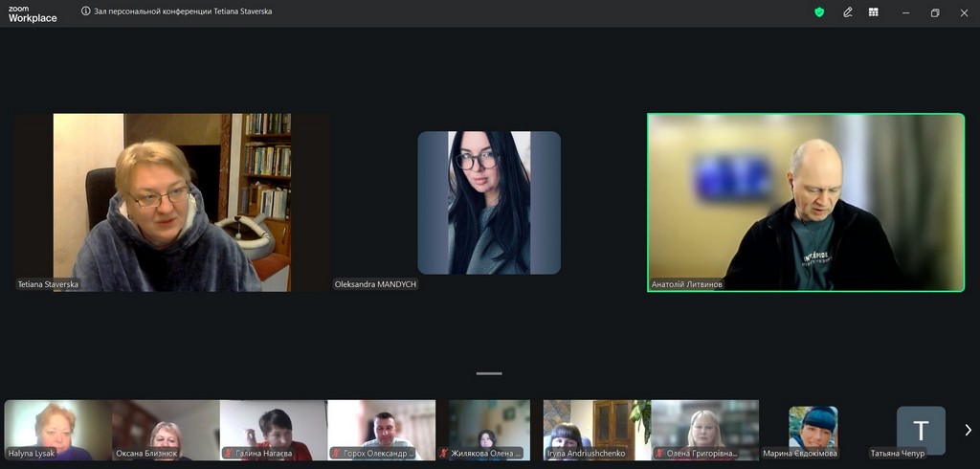Image resolution: width=980 pixels, height=469 pixels.
Task: Select Tetiana Staverska's video tile
Action: click(172, 202)
